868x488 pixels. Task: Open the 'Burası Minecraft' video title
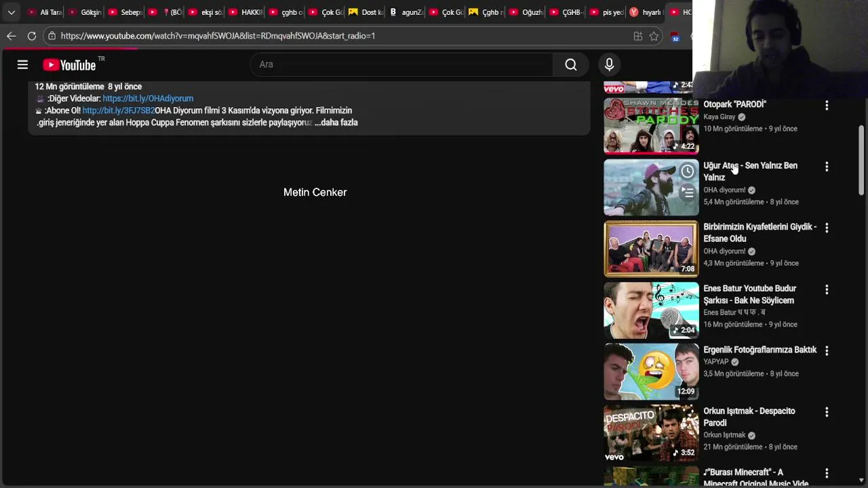pos(755,478)
